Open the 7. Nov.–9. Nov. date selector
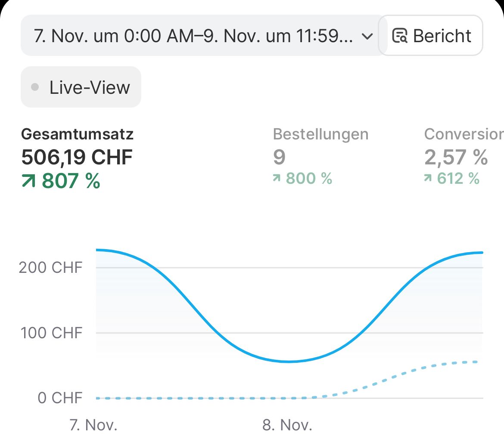 (x=194, y=36)
